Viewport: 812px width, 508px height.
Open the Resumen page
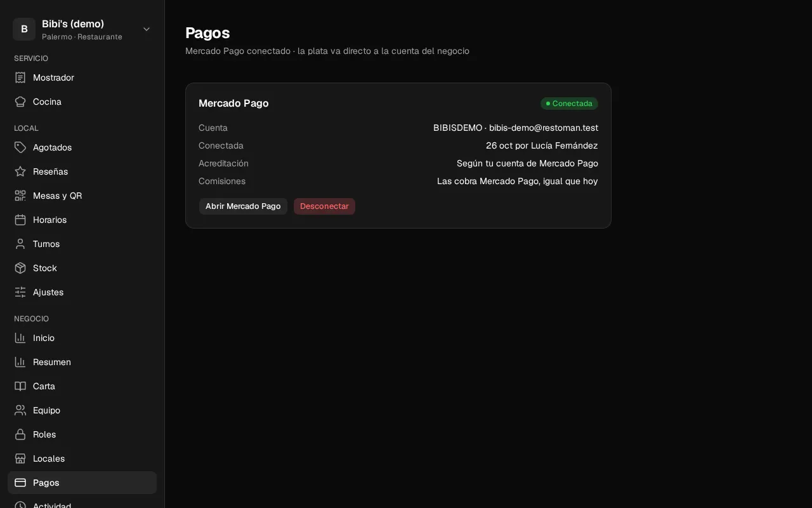point(82,362)
